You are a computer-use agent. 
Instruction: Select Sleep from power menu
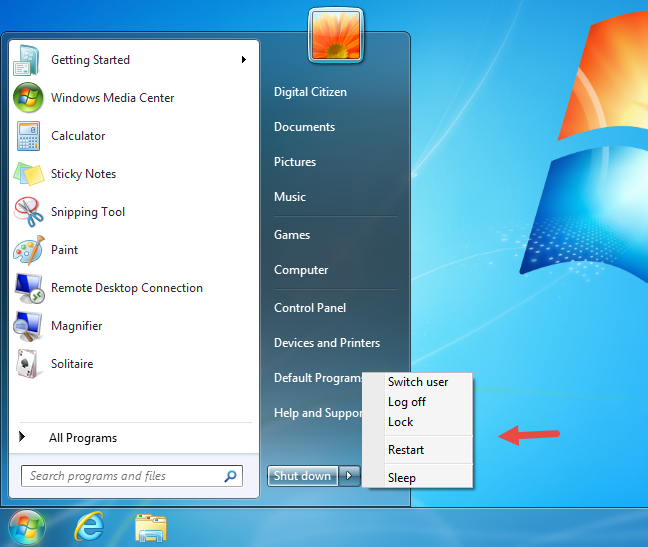402,478
